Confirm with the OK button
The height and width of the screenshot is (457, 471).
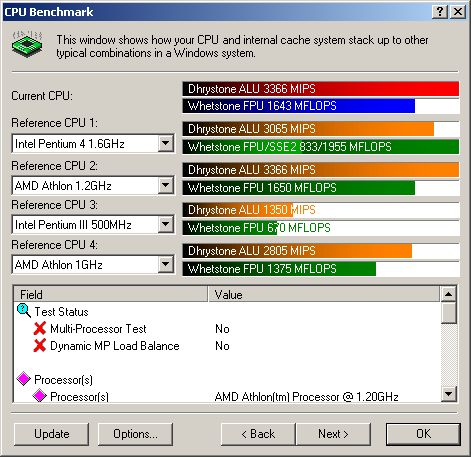(x=423, y=434)
